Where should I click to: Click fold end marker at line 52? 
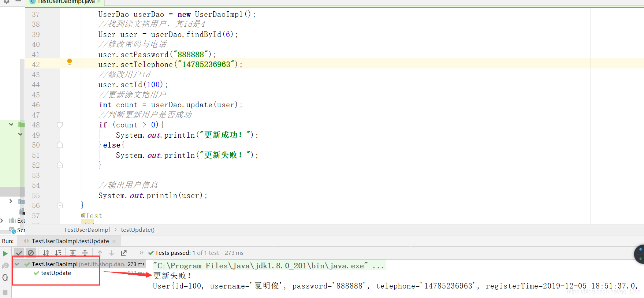[60, 165]
